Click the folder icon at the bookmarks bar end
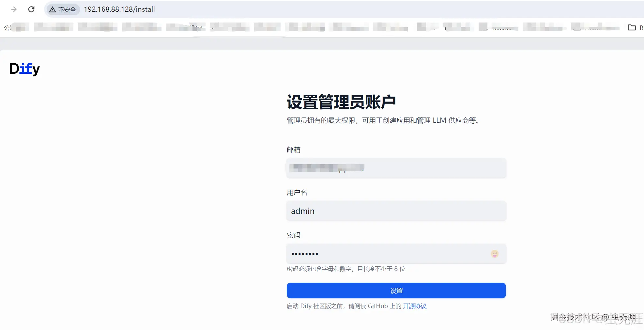This screenshot has width=644, height=330. coord(632,28)
